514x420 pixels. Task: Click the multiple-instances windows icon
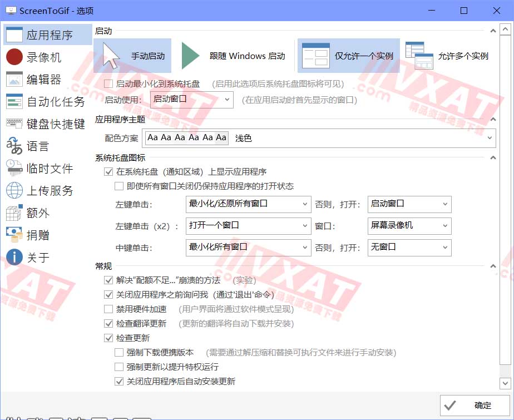pyautogui.click(x=419, y=56)
